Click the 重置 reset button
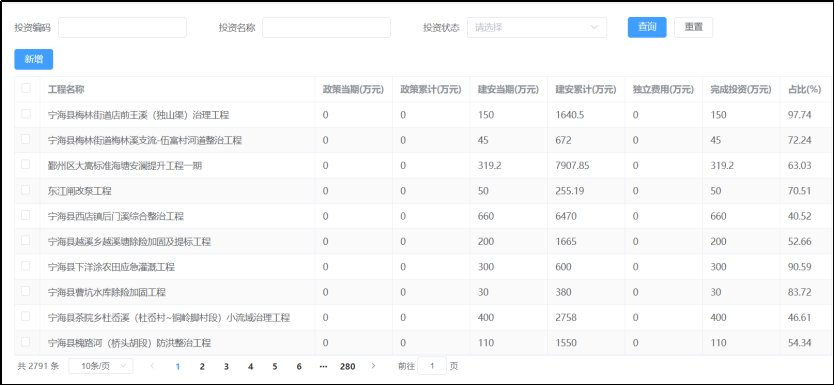Image resolution: width=834 pixels, height=385 pixels. (694, 27)
